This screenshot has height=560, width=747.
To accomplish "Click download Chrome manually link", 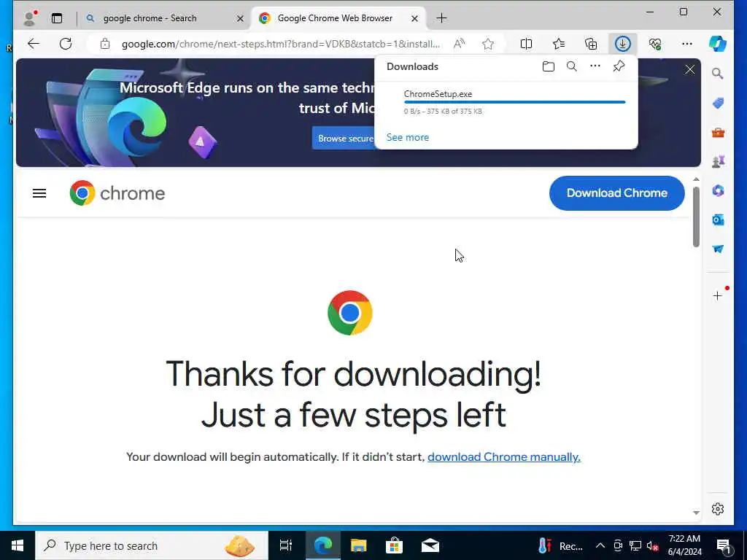I will pyautogui.click(x=503, y=456).
